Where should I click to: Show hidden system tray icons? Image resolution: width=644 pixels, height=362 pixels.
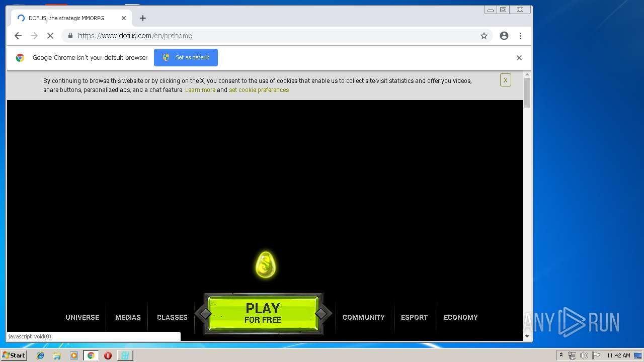point(561,355)
